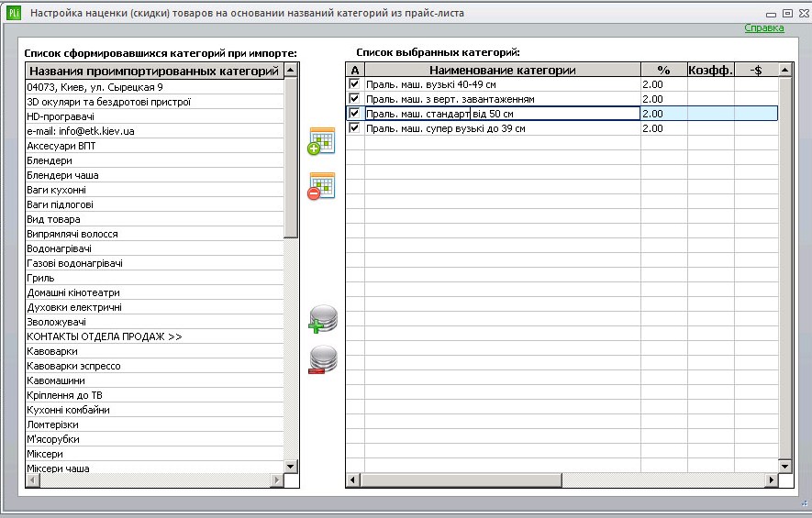The height and width of the screenshot is (518, 812).
Task: Click the vertical scrollbar thumb of imported categories list
Action: pyautogui.click(x=291, y=158)
